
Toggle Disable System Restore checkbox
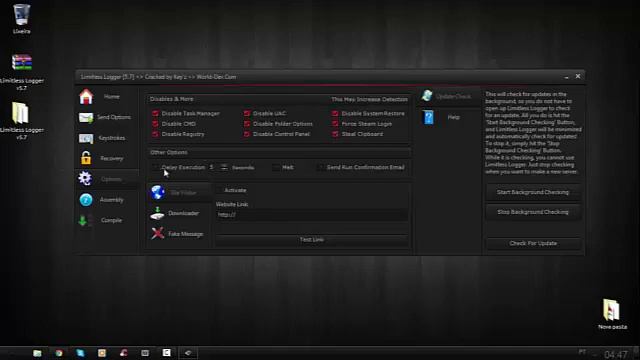(x=335, y=113)
